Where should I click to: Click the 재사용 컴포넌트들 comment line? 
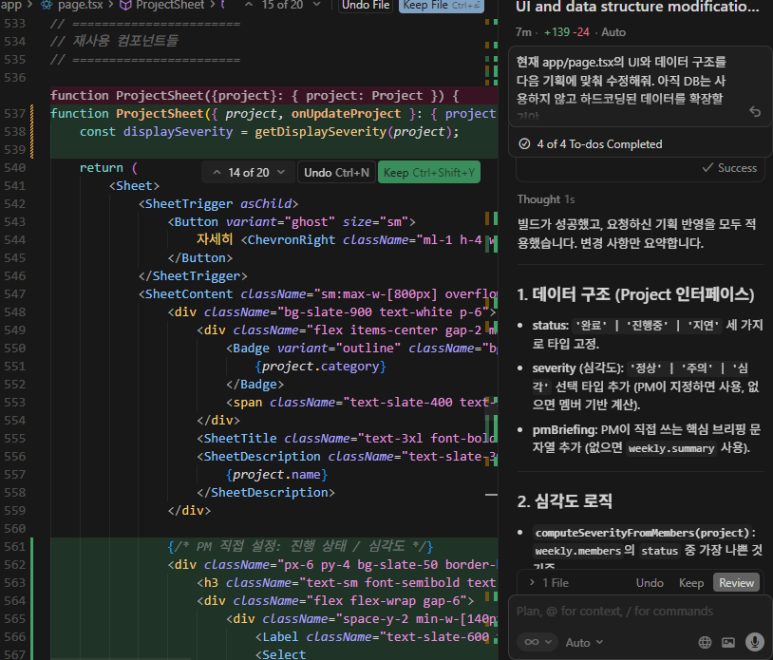114,41
